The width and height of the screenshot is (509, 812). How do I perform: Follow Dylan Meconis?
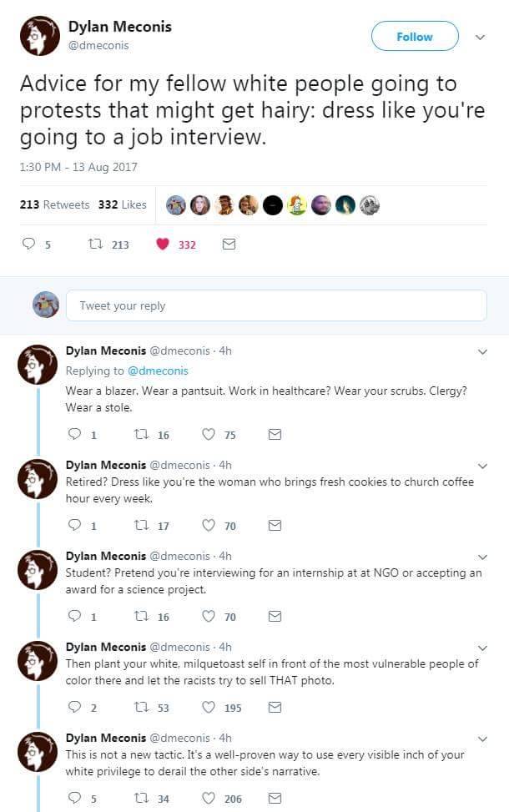415,37
